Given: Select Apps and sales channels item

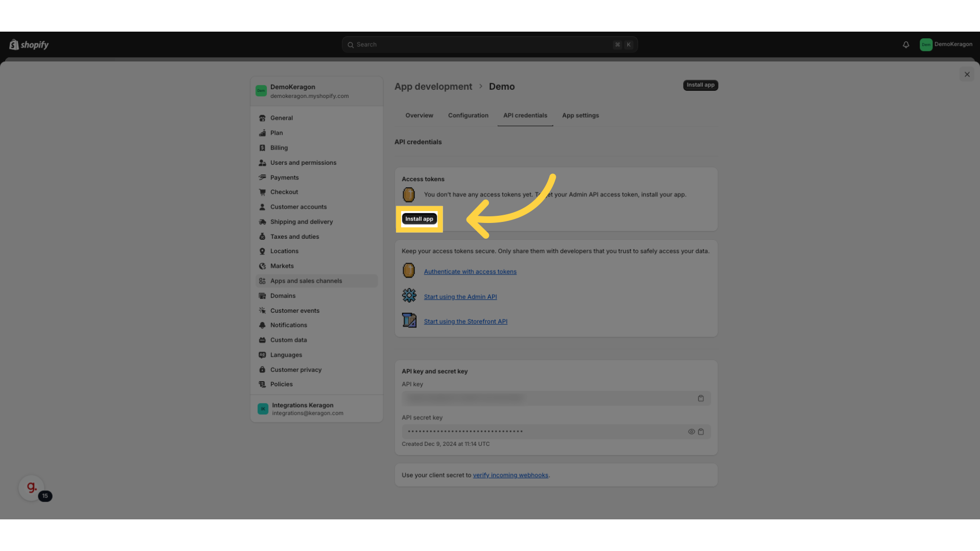Looking at the screenshot, I should click(316, 281).
